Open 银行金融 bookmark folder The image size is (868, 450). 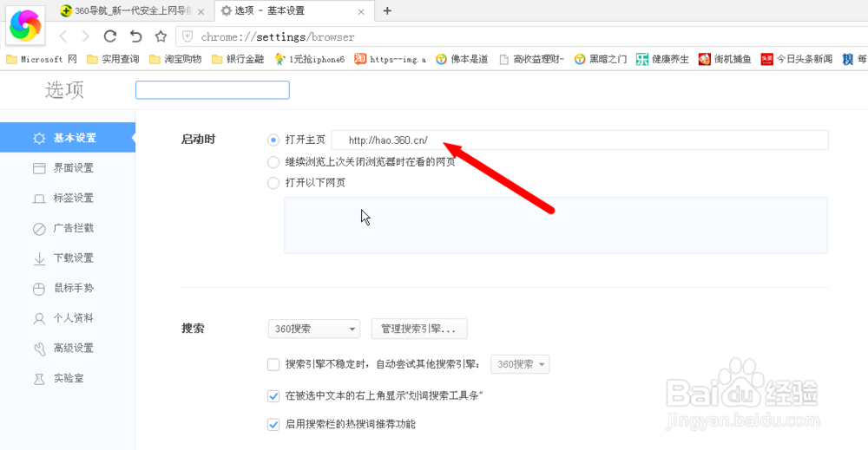point(238,59)
